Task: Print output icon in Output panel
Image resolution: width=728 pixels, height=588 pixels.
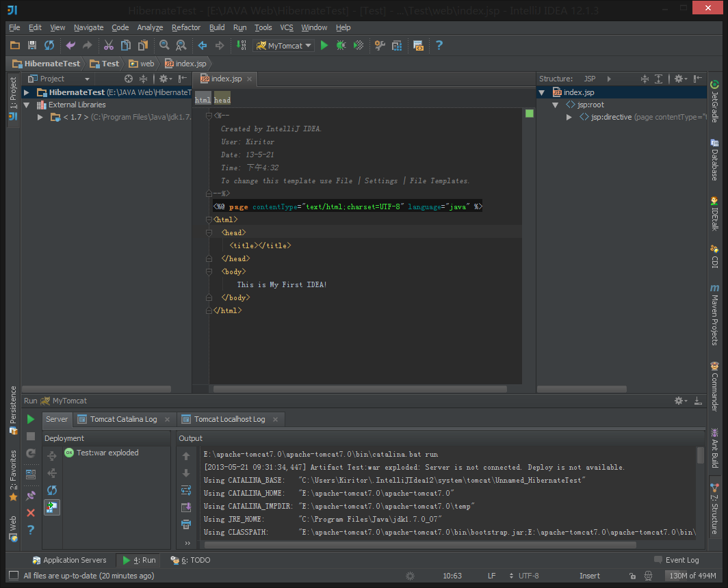Action: [x=186, y=525]
